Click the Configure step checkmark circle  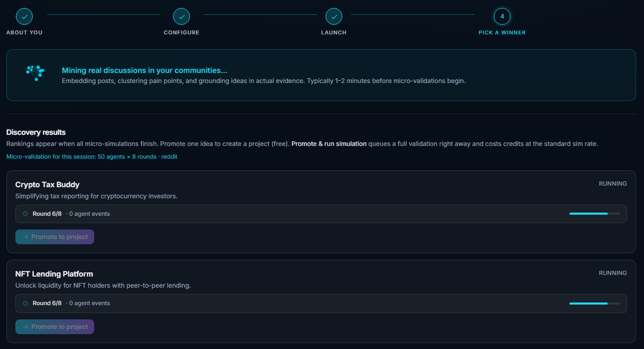click(182, 16)
